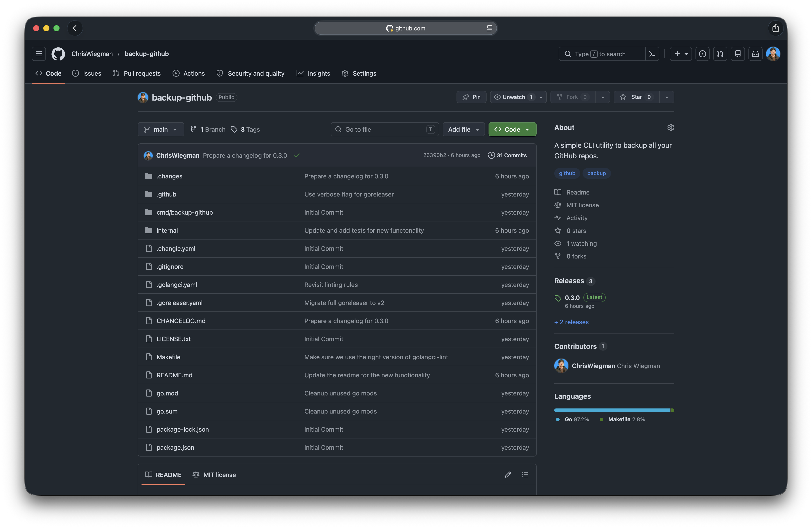Open the repositories icon in the top header
This screenshot has width=812, height=528.
click(x=738, y=54)
